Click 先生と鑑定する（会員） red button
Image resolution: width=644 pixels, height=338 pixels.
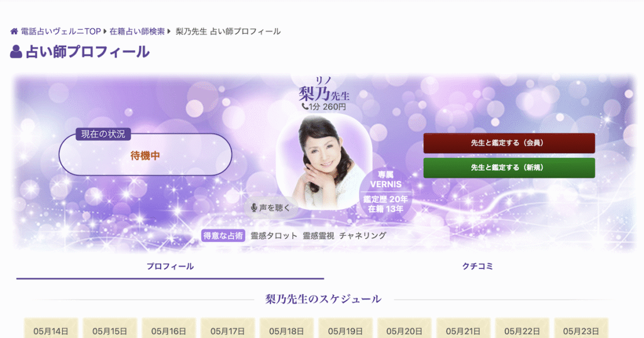pos(509,143)
